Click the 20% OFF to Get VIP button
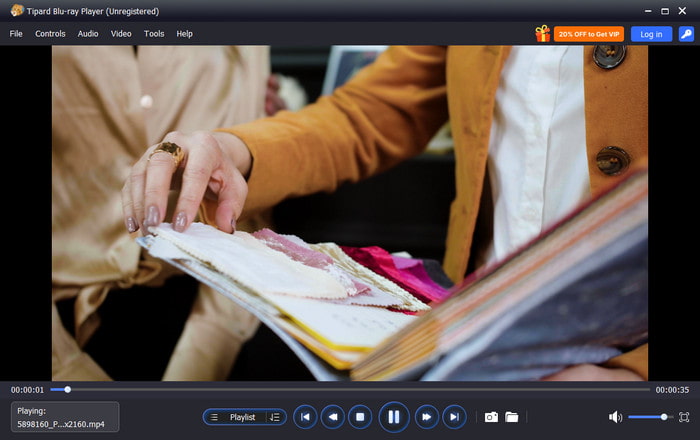The image size is (700, 440). pos(589,34)
